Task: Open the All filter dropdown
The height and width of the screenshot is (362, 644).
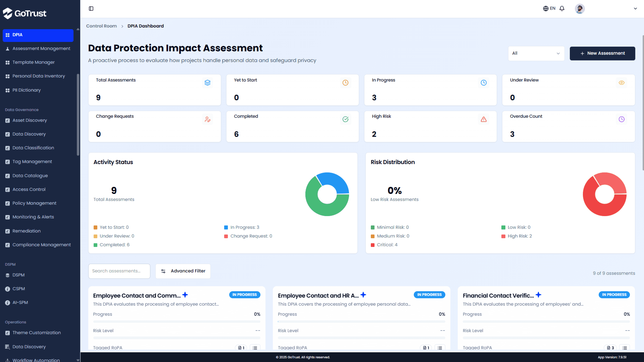Action: [536, 53]
